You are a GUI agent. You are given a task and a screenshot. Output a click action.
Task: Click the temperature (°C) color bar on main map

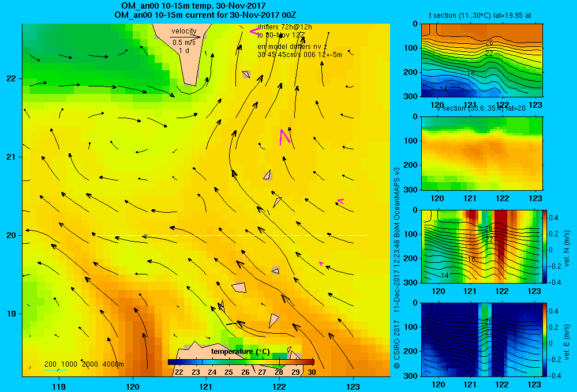[241, 362]
